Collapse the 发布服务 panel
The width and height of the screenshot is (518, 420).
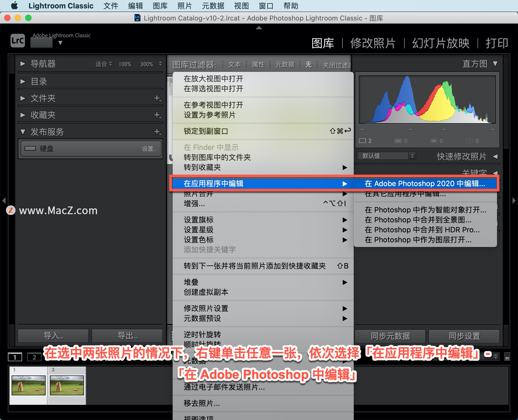click(x=23, y=132)
